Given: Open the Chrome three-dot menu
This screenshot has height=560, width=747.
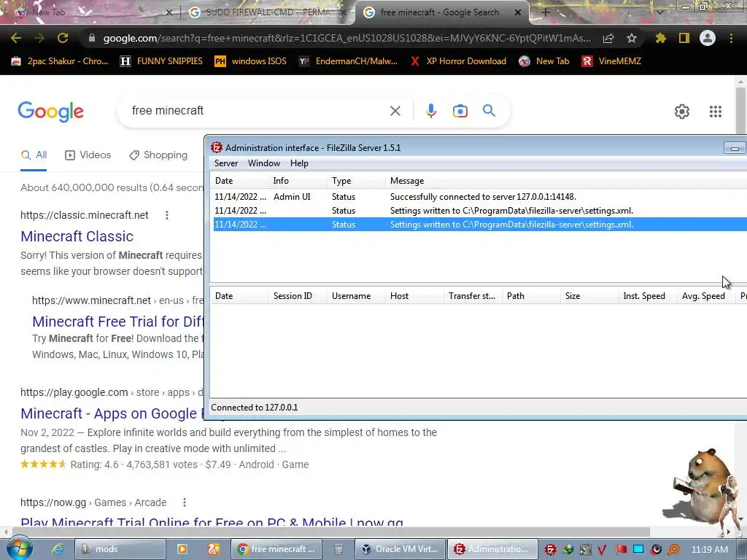Looking at the screenshot, I should 731,38.
